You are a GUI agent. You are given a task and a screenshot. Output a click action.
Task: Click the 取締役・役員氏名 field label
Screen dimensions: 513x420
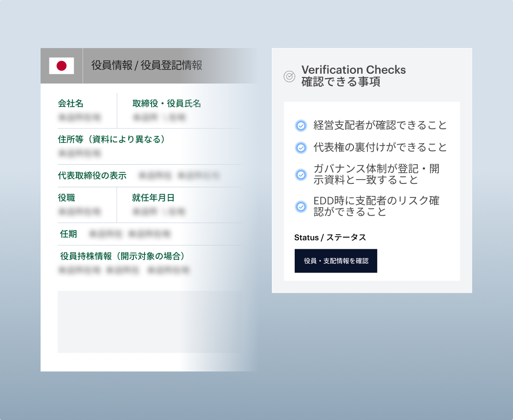166,104
